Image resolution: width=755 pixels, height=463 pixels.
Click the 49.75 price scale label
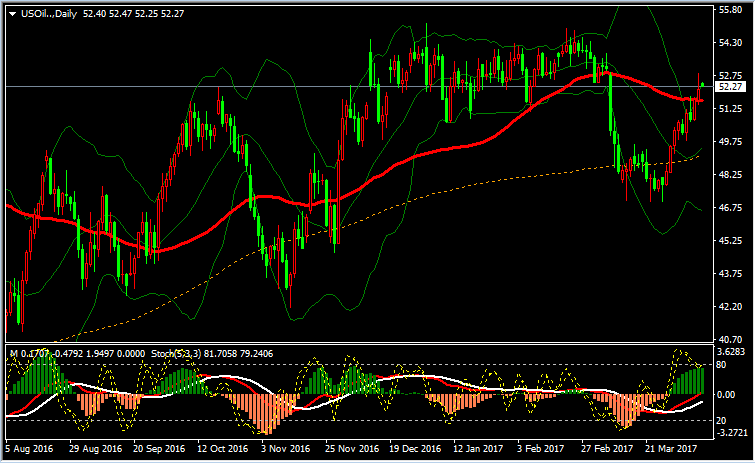(730, 141)
